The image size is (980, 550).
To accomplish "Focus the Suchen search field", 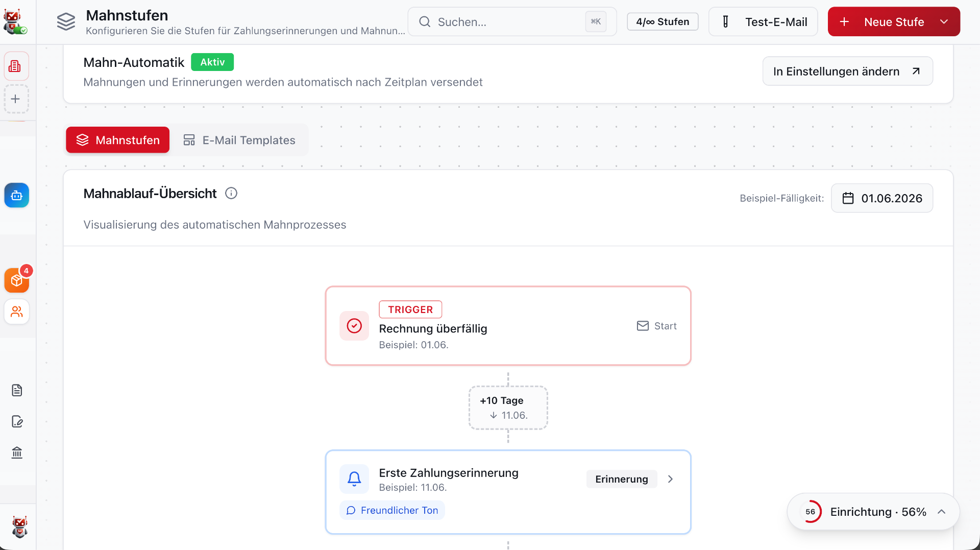I will pyautogui.click(x=512, y=22).
